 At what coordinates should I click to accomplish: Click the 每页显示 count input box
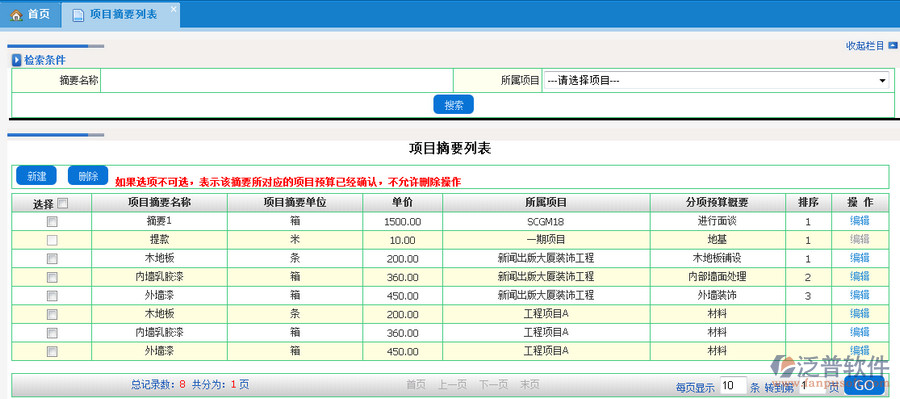(732, 385)
